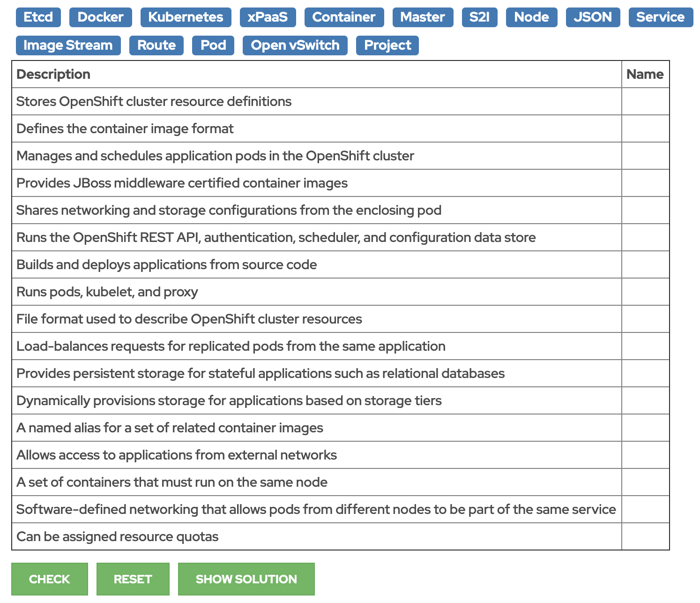Image resolution: width=700 pixels, height=603 pixels.
Task: Select the Container label chip
Action: tap(344, 17)
